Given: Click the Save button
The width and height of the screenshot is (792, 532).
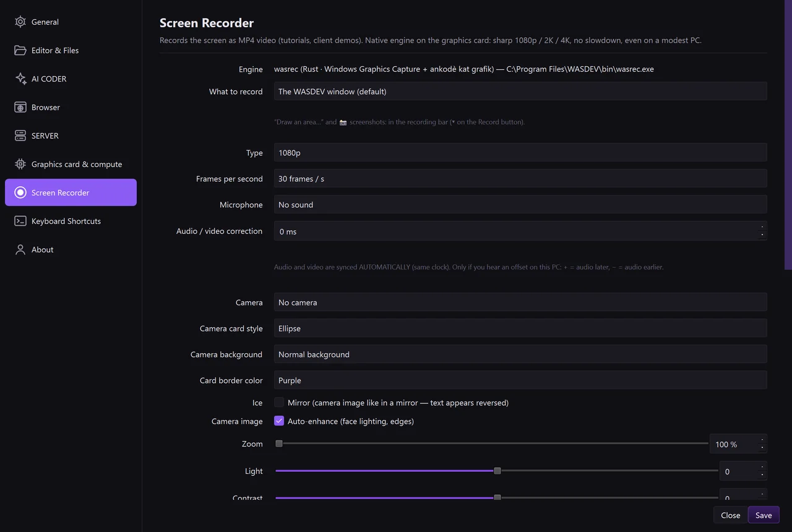Looking at the screenshot, I should pyautogui.click(x=764, y=515).
